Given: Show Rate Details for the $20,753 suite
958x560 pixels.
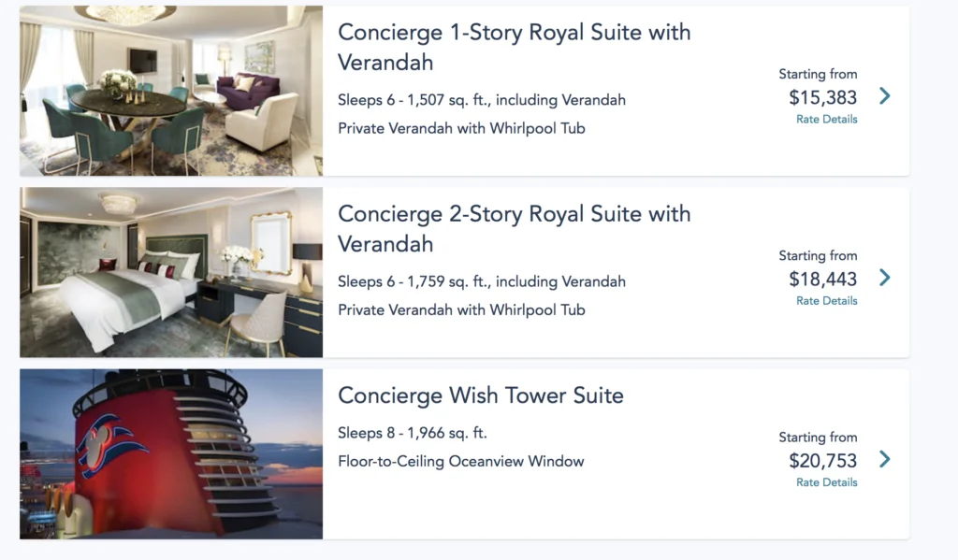Looking at the screenshot, I should coord(826,482).
